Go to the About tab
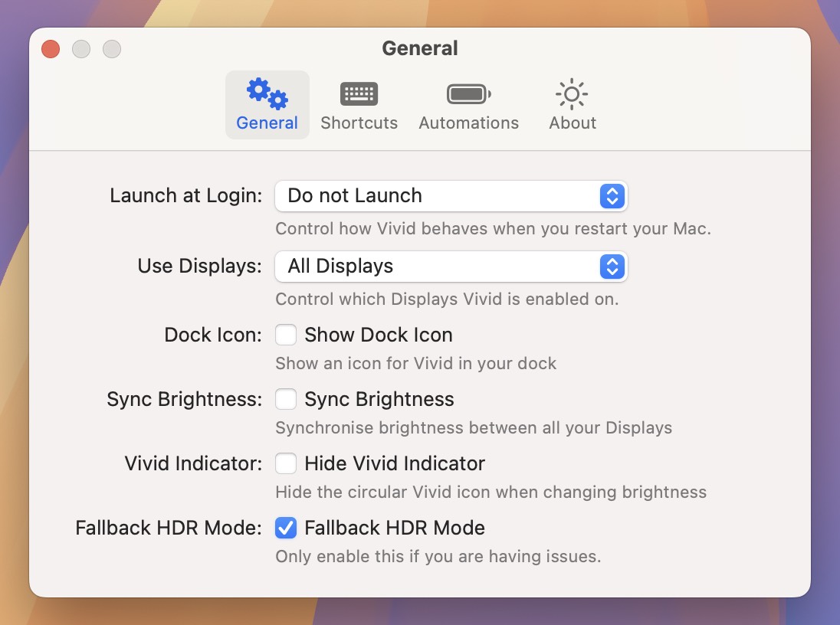The image size is (840, 625). click(x=572, y=106)
